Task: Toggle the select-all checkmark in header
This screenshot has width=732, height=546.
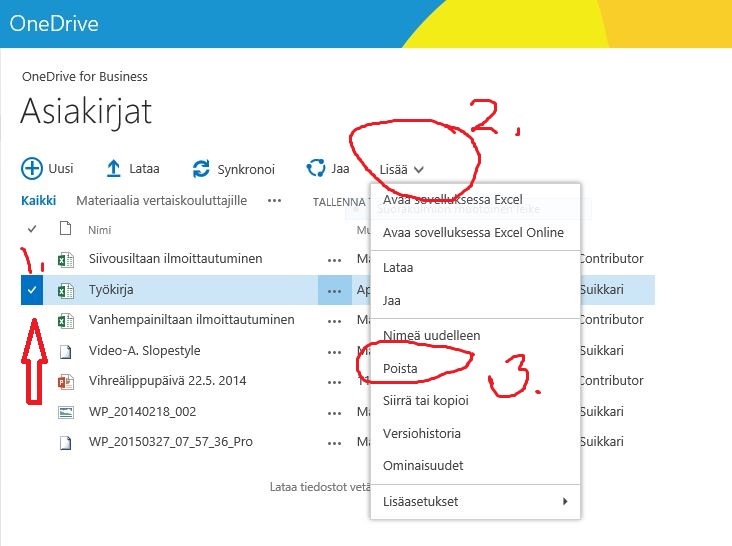Action: pyautogui.click(x=31, y=229)
